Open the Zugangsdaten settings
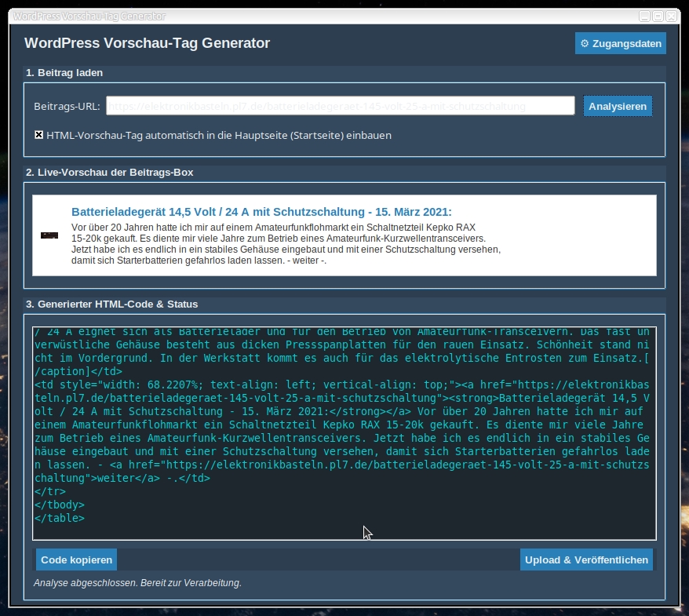Image resolution: width=689 pixels, height=616 pixels. 621,43
